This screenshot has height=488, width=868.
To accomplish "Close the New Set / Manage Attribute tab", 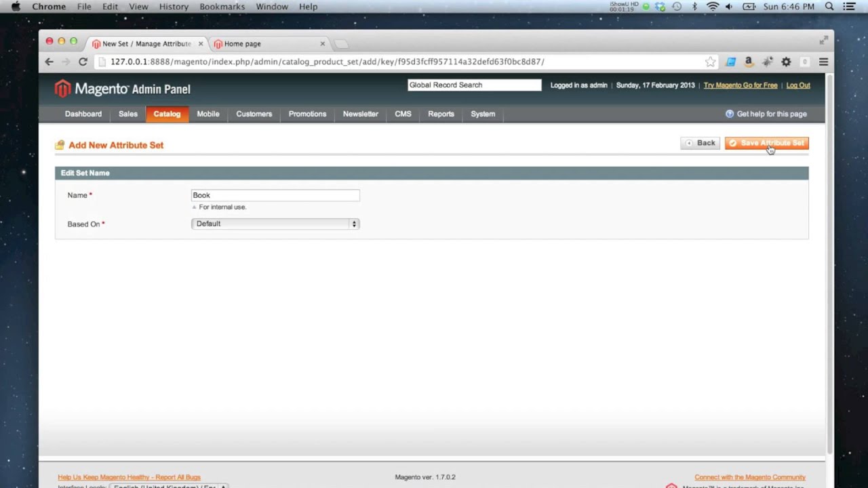I will pyautogui.click(x=201, y=43).
